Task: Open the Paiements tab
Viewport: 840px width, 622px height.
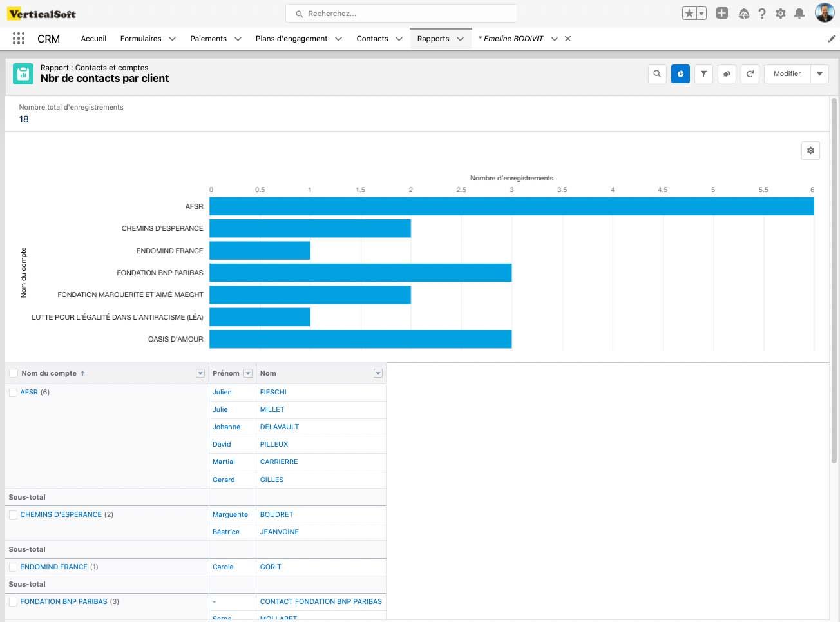Action: point(208,39)
